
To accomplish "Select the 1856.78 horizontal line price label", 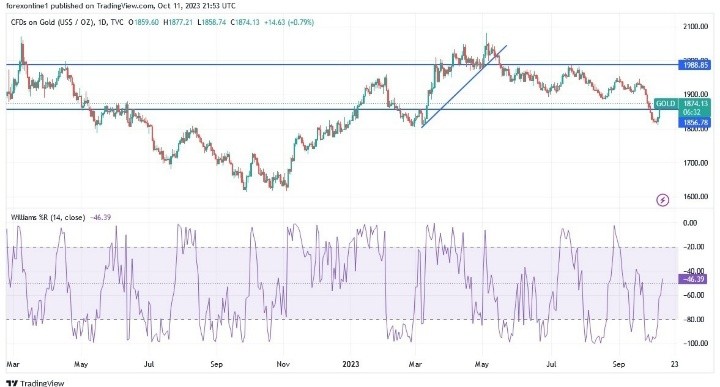I will click(695, 123).
